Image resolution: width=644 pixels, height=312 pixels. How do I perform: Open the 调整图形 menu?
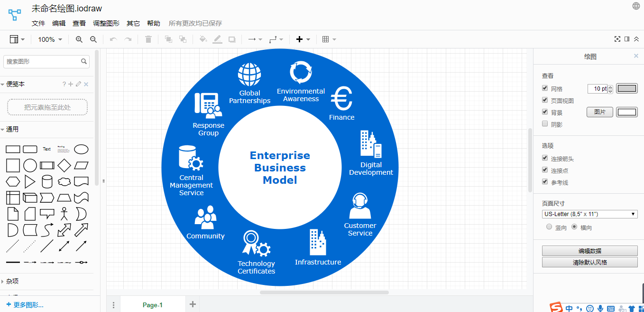106,23
